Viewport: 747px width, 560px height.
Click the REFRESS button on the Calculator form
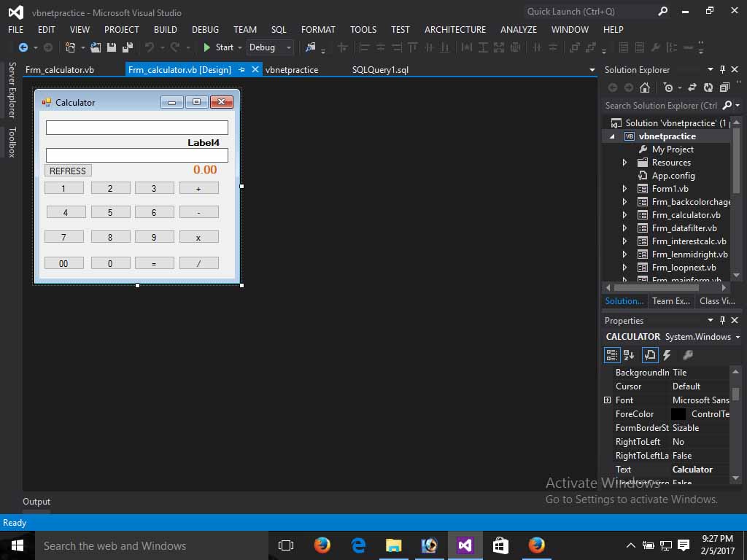(68, 170)
